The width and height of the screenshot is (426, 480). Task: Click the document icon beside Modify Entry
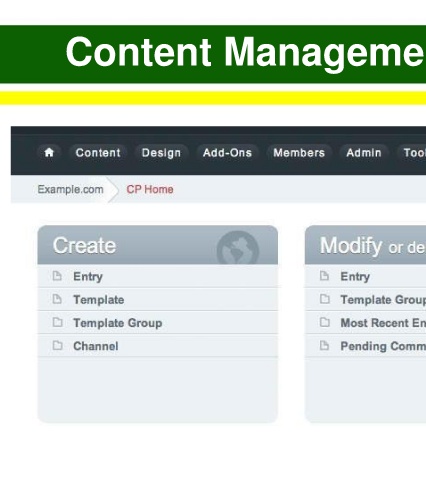coord(324,276)
